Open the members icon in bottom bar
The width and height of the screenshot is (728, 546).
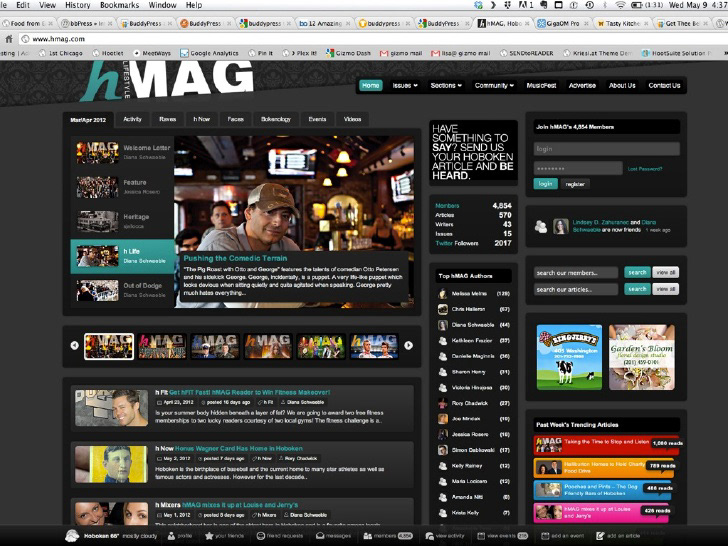pyautogui.click(x=368, y=536)
